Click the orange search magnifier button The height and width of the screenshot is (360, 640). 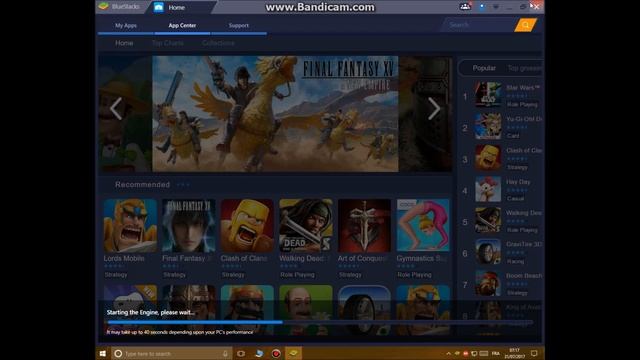click(x=526, y=25)
